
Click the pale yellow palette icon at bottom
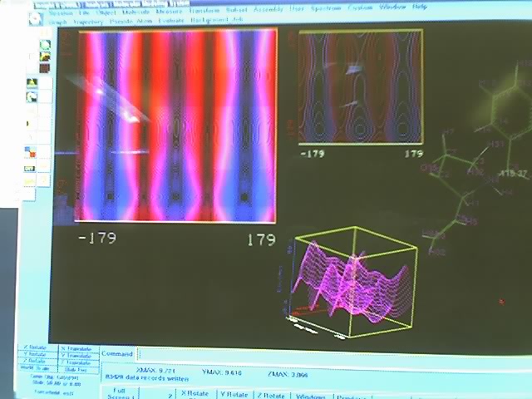[x=30, y=181]
